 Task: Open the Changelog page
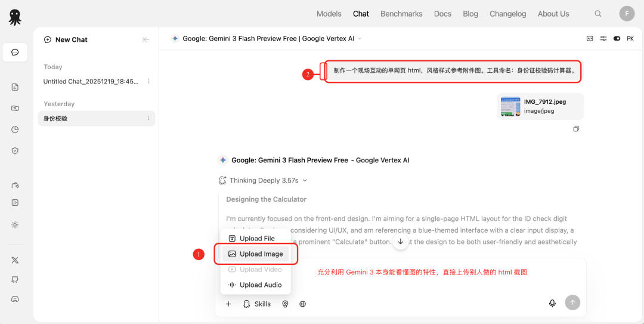pos(507,14)
